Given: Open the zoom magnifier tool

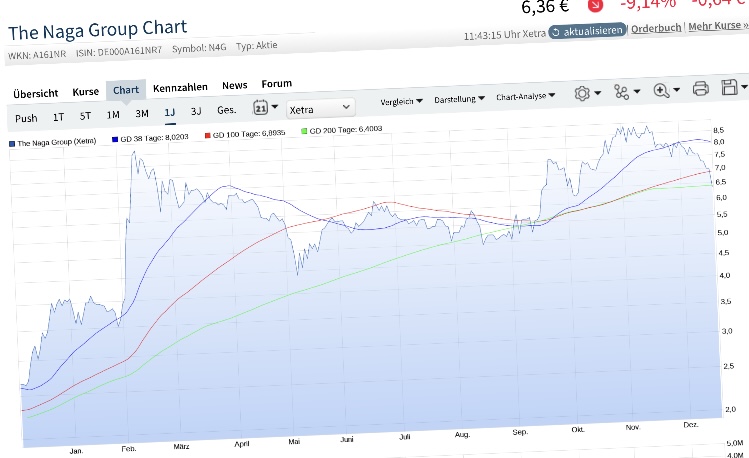Looking at the screenshot, I should tap(661, 90).
